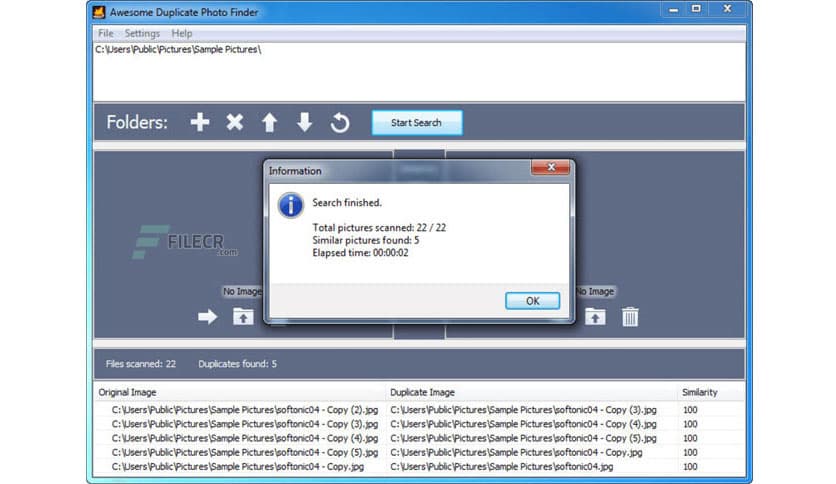The image size is (836, 484).
Task: Click 'Total pictures scanned: 22 / 22' text
Action: point(379,228)
